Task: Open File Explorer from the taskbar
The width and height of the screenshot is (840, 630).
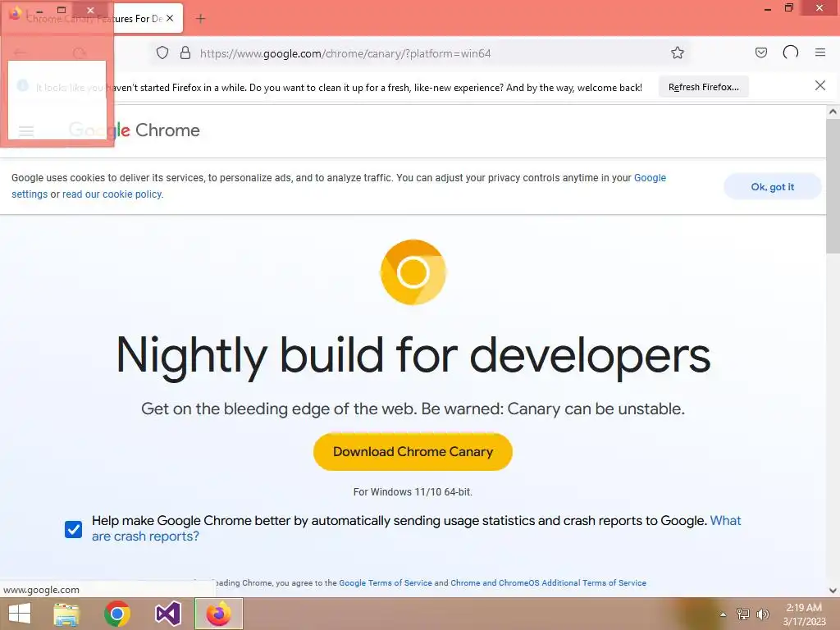Action: (x=66, y=614)
